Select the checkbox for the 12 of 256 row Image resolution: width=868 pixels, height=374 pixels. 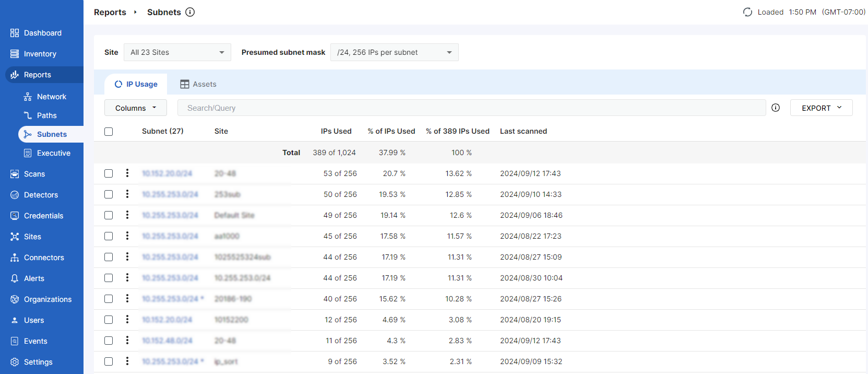pos(109,320)
